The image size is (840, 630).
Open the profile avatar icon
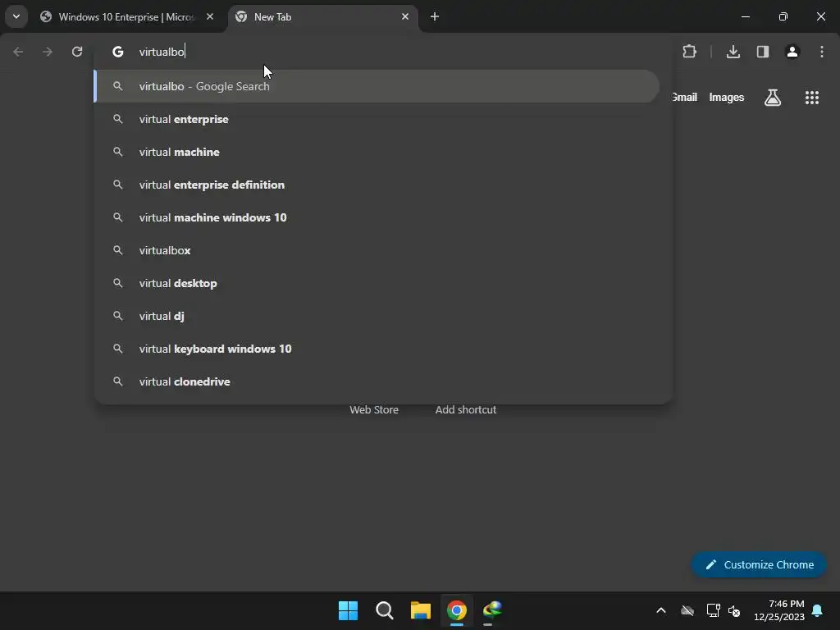tap(792, 52)
